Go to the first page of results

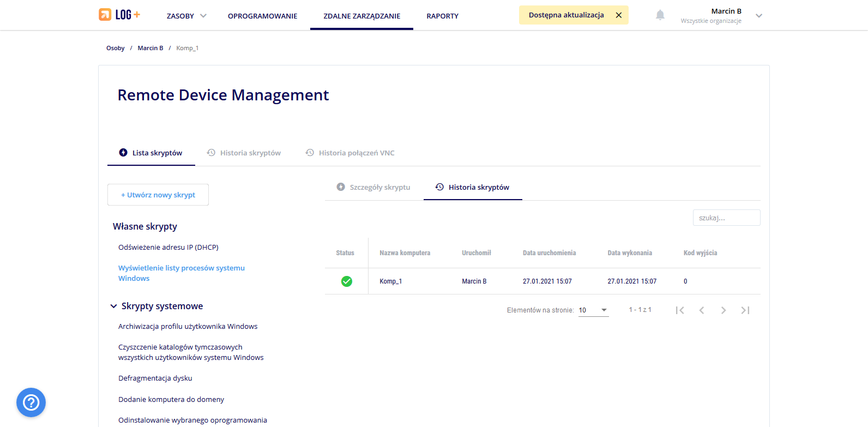tap(679, 310)
